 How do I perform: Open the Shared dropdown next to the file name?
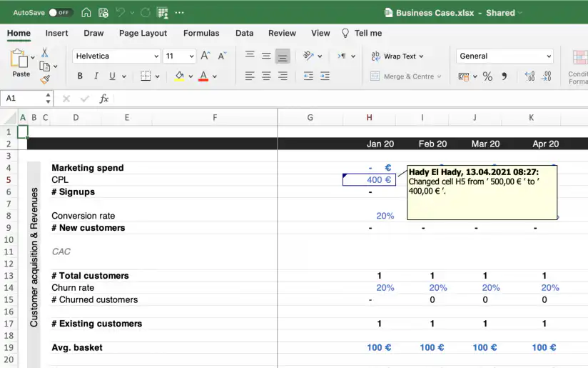click(x=519, y=13)
